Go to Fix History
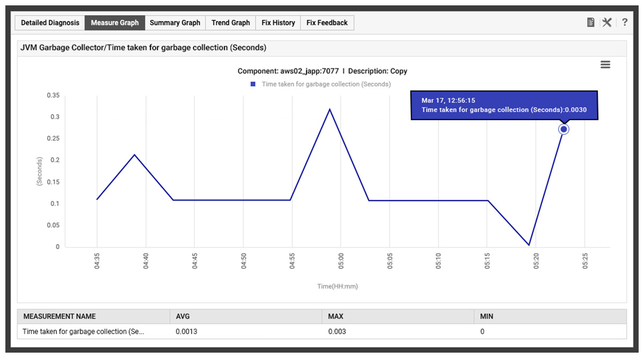Image resolution: width=644 pixels, height=358 pixels. (277, 23)
